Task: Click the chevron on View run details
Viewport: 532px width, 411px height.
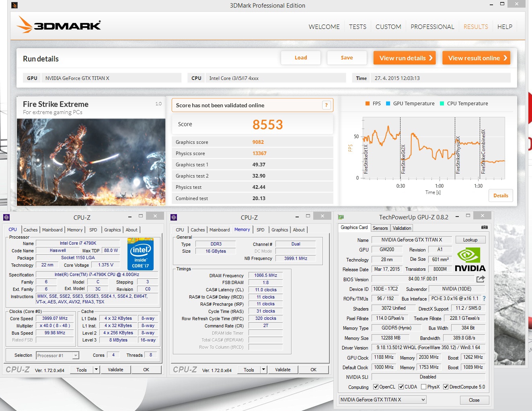Action: click(431, 58)
